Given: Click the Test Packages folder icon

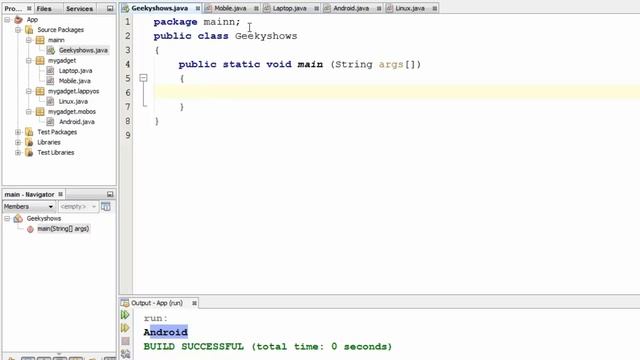Looking at the screenshot, I should [29, 132].
